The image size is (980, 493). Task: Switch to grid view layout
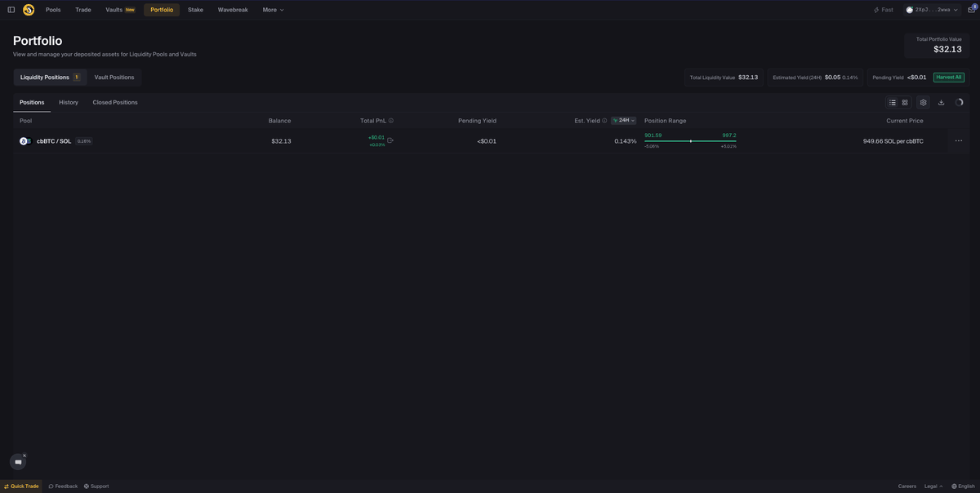click(905, 103)
